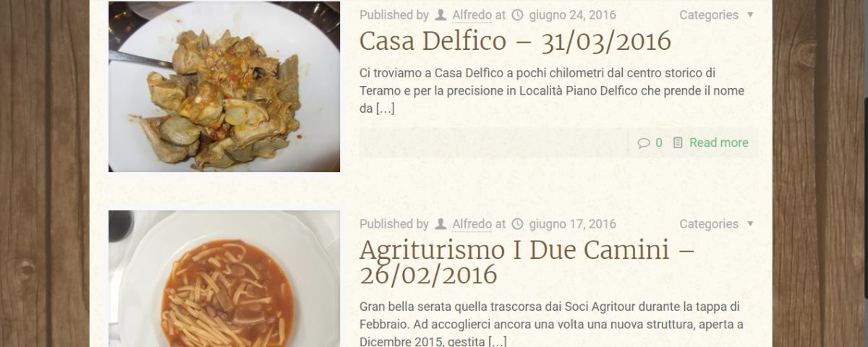The height and width of the screenshot is (347, 868).
Task: Open the Agriturismo I Due Camini post title
Action: click(x=527, y=262)
